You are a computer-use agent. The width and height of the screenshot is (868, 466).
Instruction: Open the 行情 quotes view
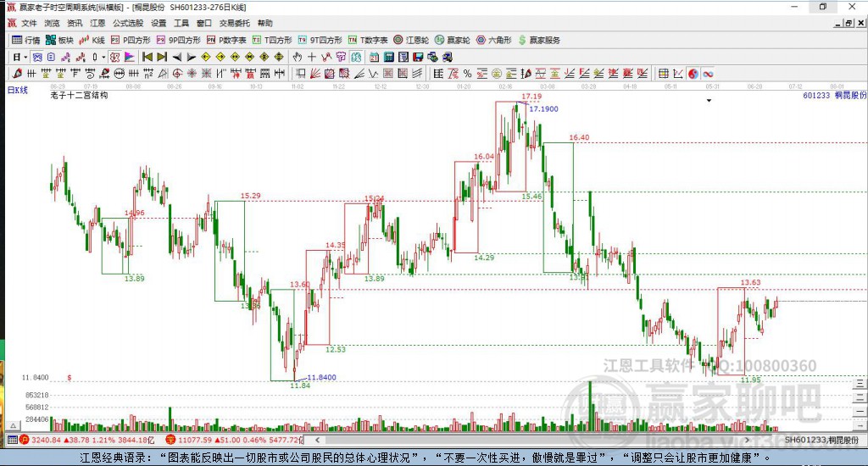[26, 40]
